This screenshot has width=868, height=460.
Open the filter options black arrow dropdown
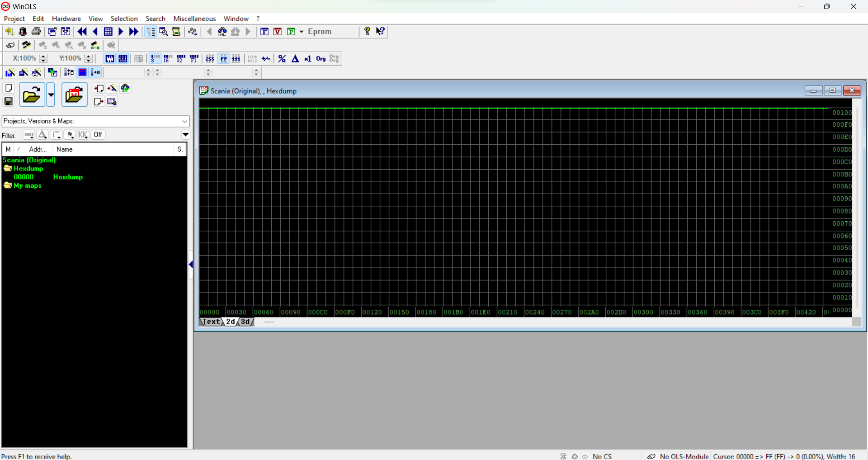[x=185, y=135]
